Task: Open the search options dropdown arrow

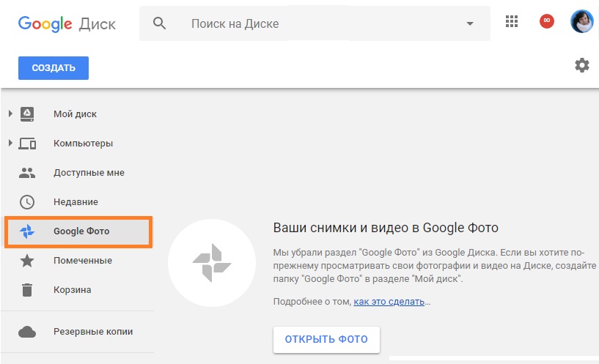Action: pos(470,23)
